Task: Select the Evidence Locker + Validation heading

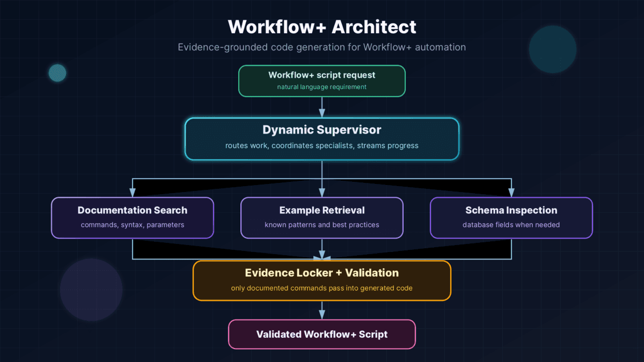Action: click(x=322, y=273)
